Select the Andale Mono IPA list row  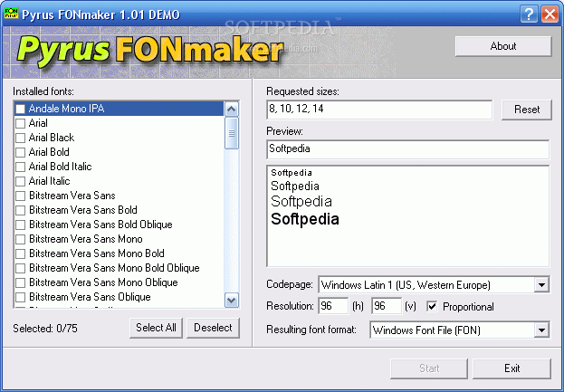(x=119, y=109)
